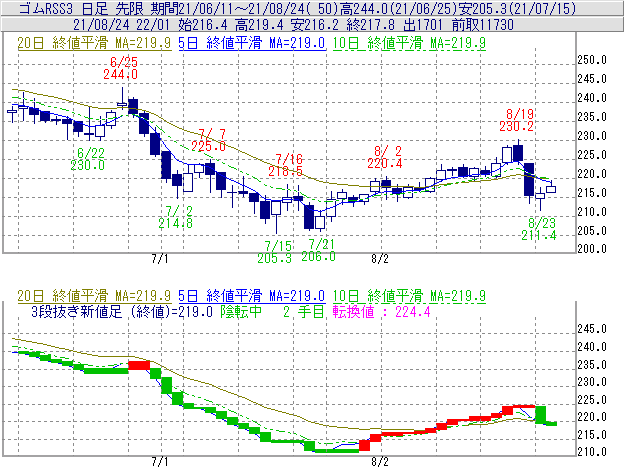
Task: Click the 7/2 214.8 low annotation
Action: 176,217
